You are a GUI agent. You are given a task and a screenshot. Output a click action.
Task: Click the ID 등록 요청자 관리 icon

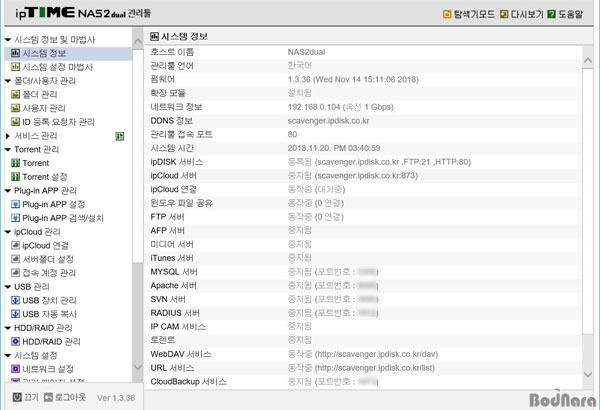(x=15, y=122)
